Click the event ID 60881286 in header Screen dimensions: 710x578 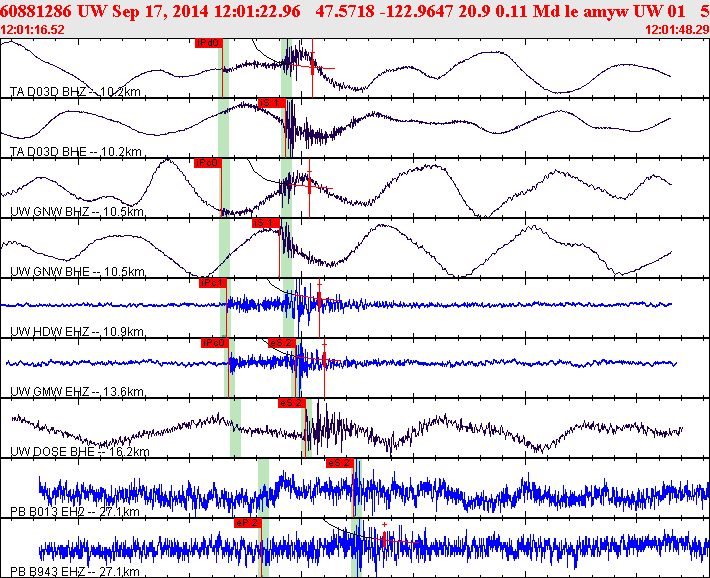click(x=36, y=11)
